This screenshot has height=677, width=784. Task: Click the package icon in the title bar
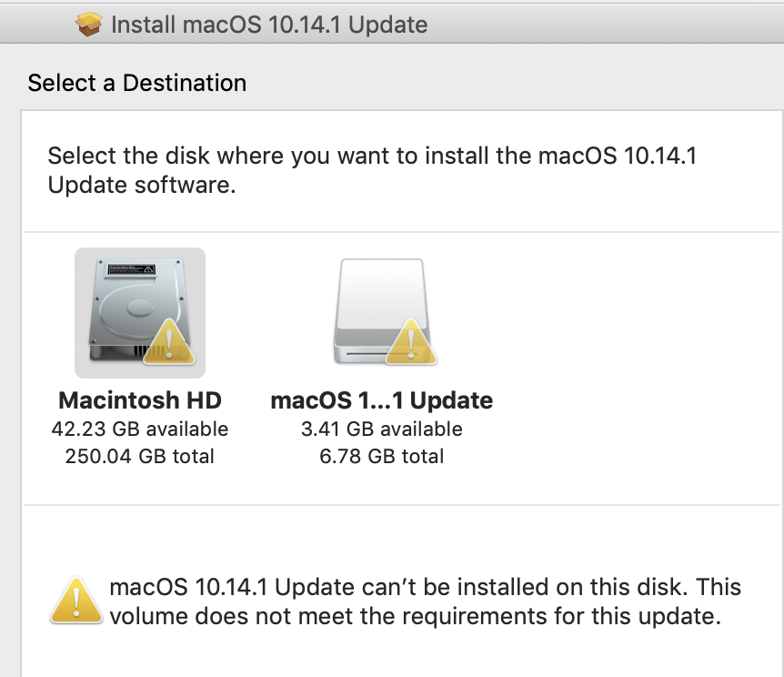89,25
